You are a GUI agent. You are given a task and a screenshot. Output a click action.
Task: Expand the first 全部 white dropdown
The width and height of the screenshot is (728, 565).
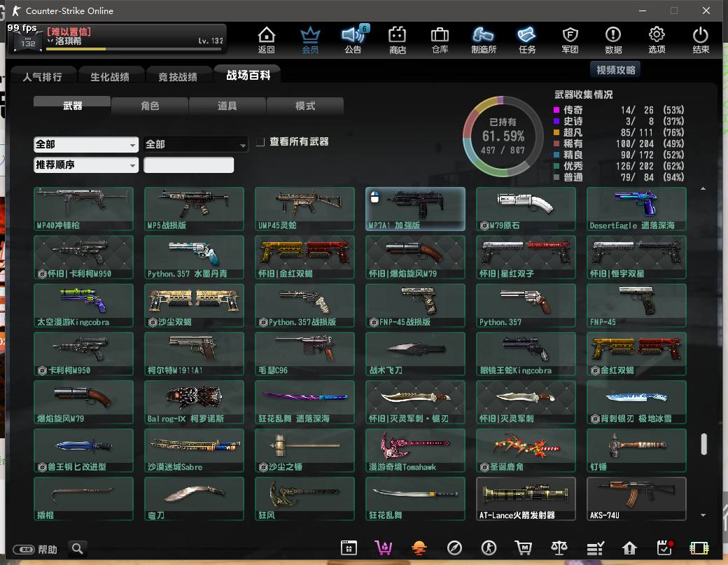(86, 144)
